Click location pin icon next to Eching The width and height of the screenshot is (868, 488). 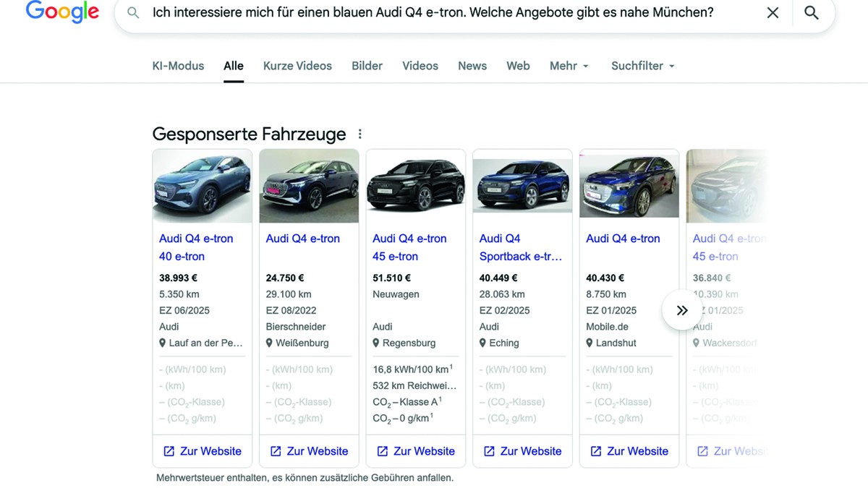pyautogui.click(x=482, y=343)
